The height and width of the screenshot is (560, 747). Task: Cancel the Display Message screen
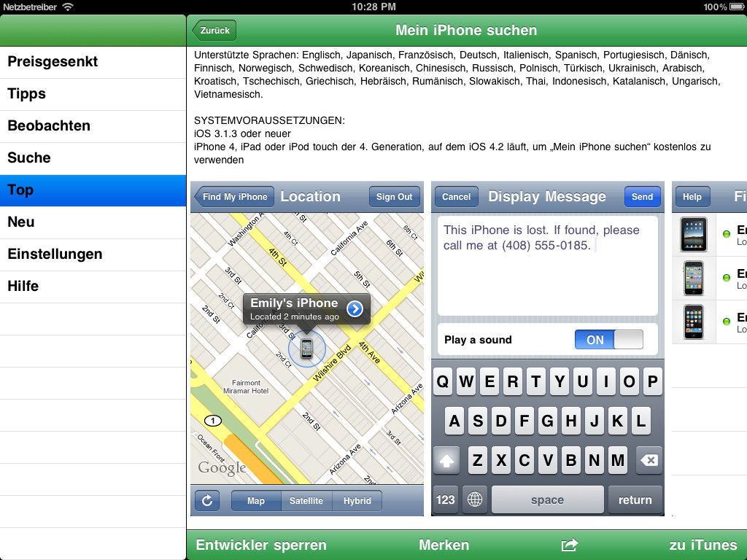coord(456,197)
